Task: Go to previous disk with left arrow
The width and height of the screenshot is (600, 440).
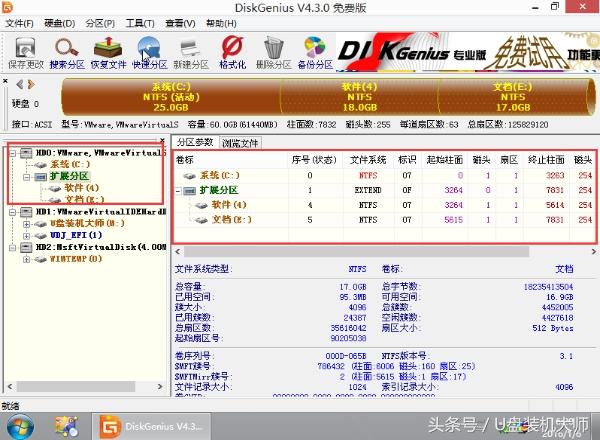Action: coord(20,84)
